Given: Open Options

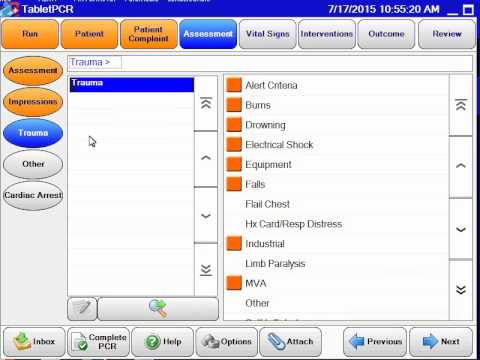Looking at the screenshot, I should click(x=227, y=342).
